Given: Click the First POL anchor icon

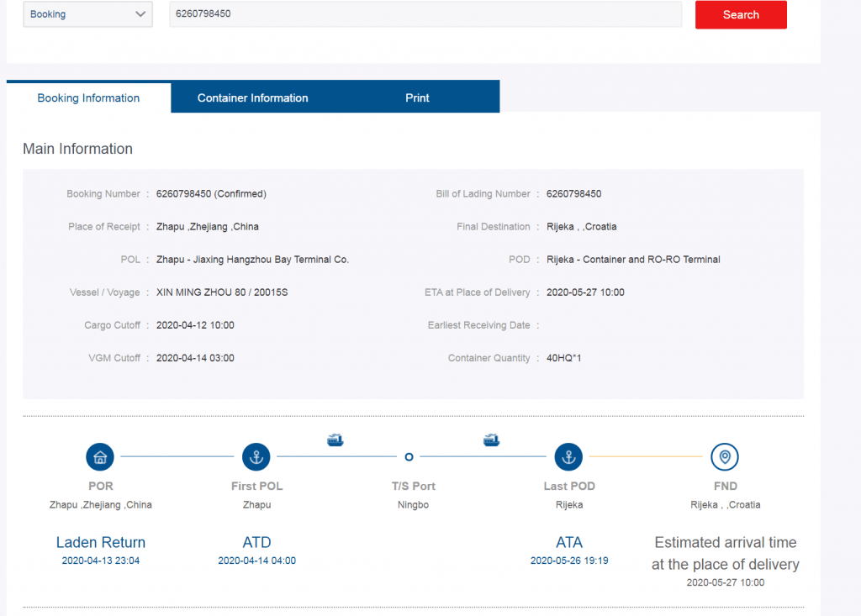Looking at the screenshot, I should click(256, 457).
